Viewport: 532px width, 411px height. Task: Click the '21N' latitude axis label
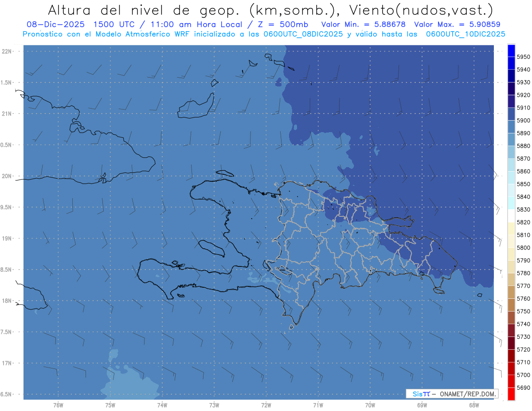pyautogui.click(x=8, y=114)
